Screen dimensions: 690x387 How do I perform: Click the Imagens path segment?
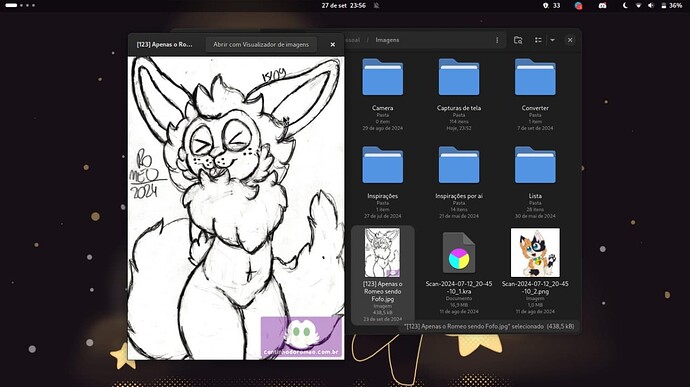387,40
